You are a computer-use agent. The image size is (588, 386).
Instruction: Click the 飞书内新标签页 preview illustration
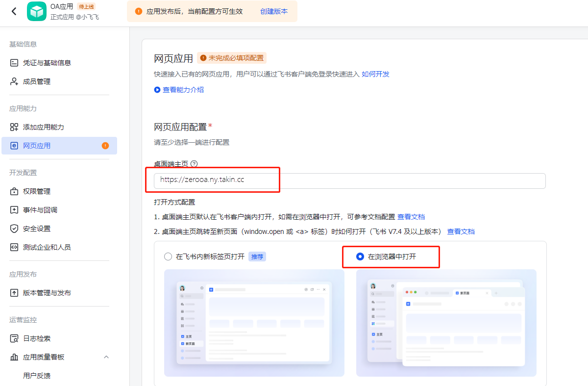(254, 323)
